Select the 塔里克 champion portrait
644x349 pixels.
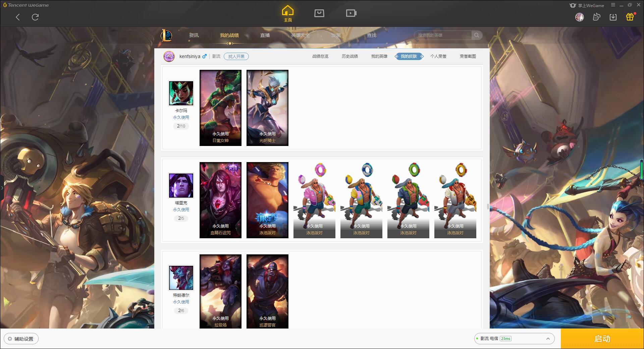(181, 186)
